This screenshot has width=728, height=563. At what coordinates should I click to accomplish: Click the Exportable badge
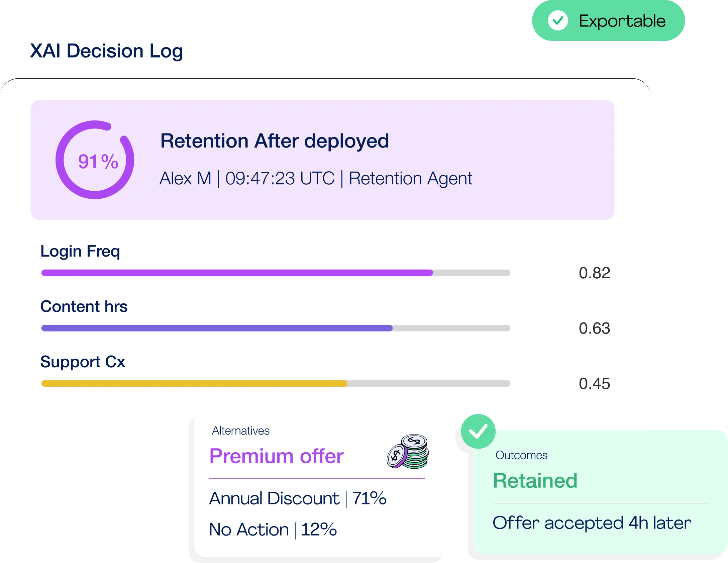point(609,21)
